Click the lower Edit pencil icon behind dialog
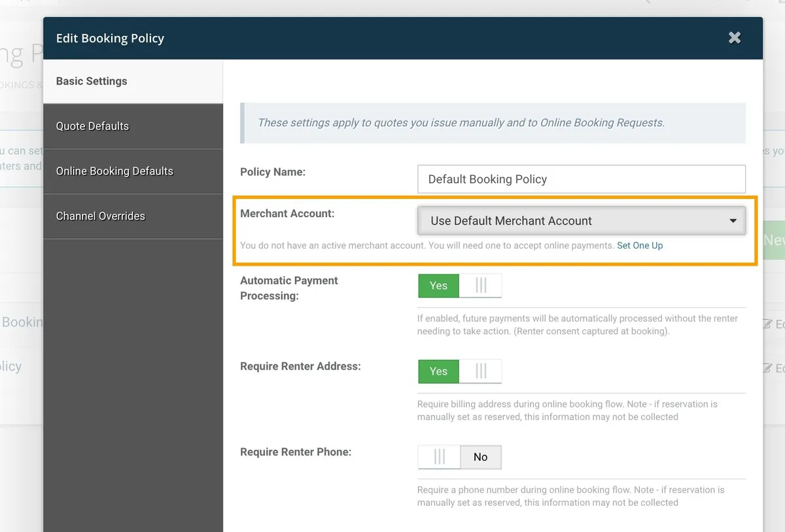 coord(768,368)
